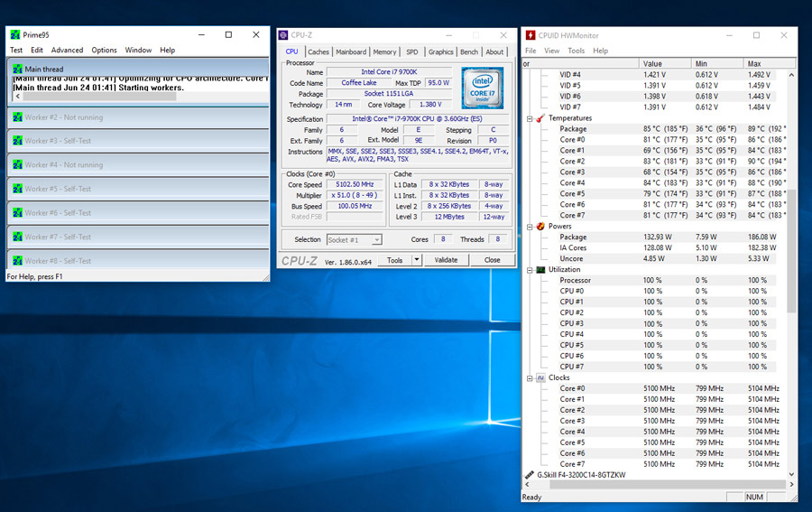
Task: Open the Selection Socket #1 dropdown
Action: 377,240
